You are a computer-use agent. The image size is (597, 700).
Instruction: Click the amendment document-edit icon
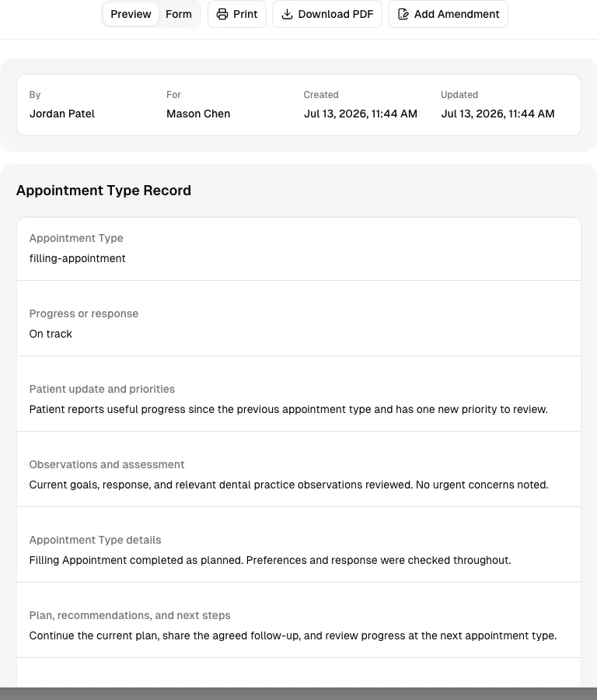pos(403,14)
